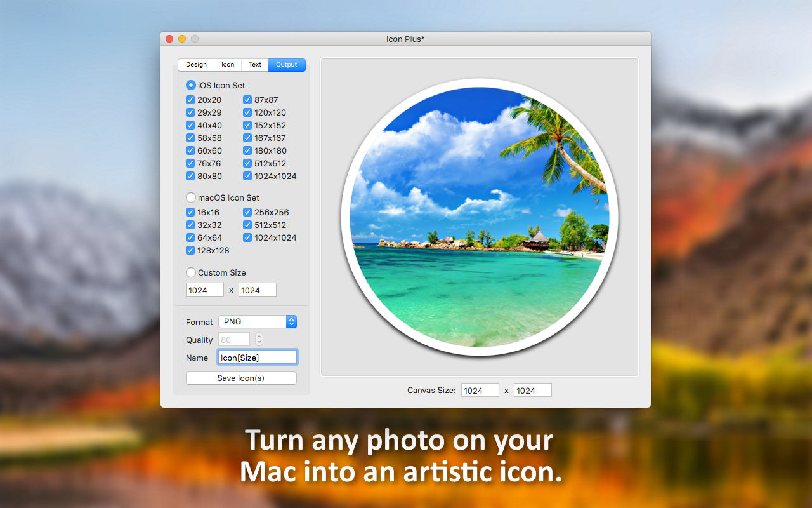Viewport: 812px width, 508px height.
Task: Switch to the Design tab
Action: click(x=196, y=65)
